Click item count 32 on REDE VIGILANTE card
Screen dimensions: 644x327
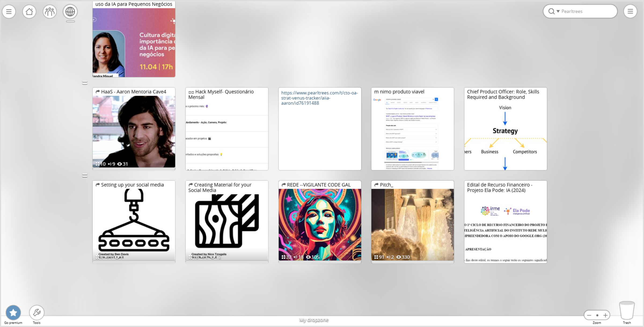tap(287, 257)
